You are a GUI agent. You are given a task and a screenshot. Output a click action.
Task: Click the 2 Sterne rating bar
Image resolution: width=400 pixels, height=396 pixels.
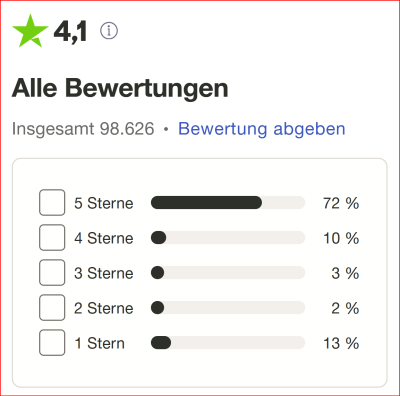pos(228,308)
